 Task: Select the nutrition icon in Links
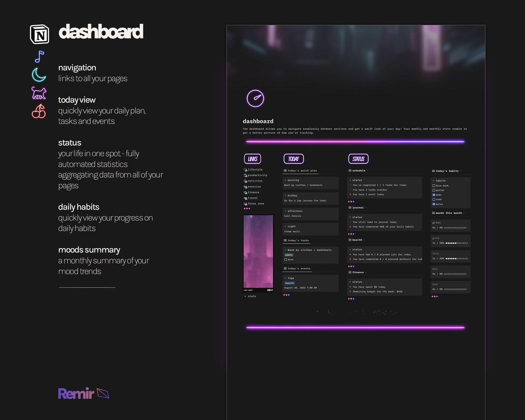pos(245,181)
